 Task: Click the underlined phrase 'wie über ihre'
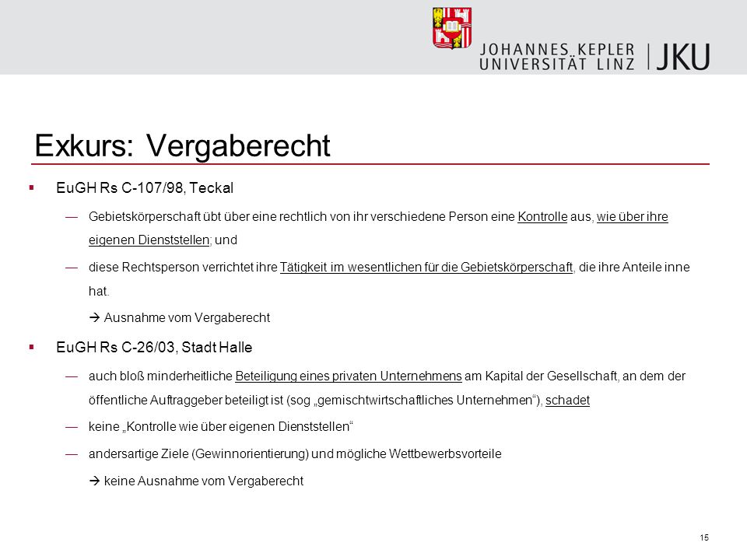[x=632, y=217]
